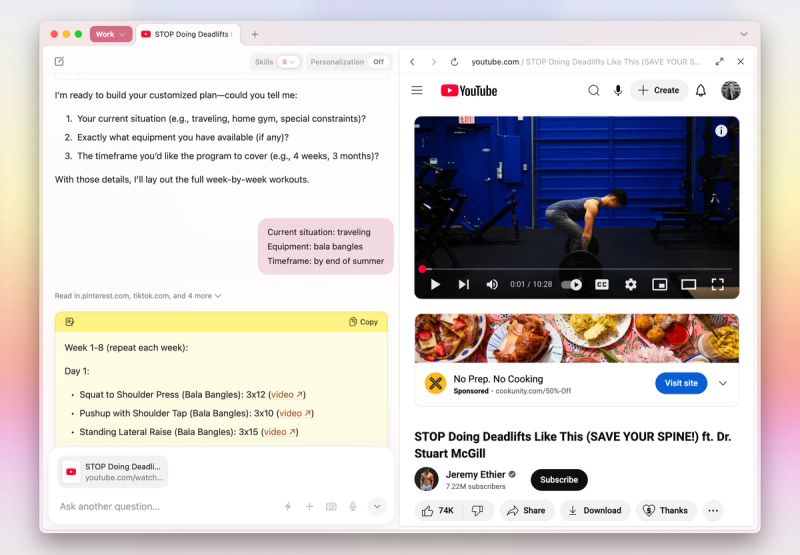The height and width of the screenshot is (555, 800).
Task: Click the Create button
Action: 659,90
